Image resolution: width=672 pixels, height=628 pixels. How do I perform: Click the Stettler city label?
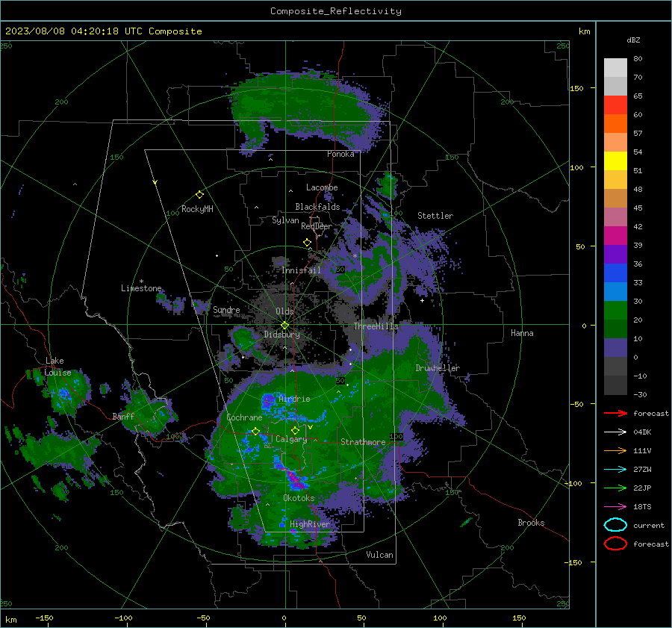click(x=435, y=216)
